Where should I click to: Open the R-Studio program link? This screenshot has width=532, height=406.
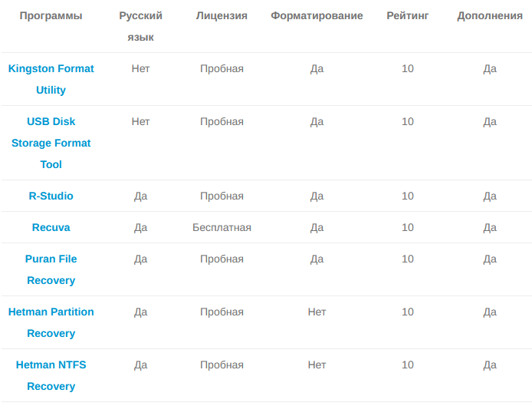tap(51, 196)
